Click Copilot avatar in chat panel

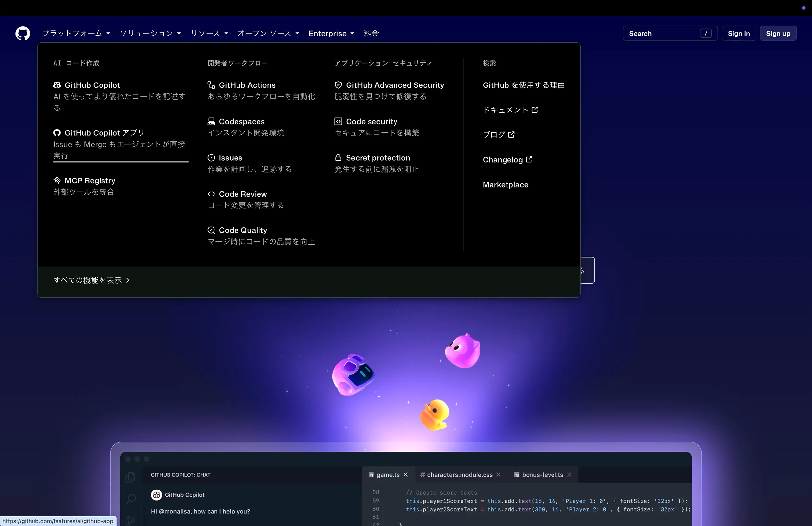156,495
